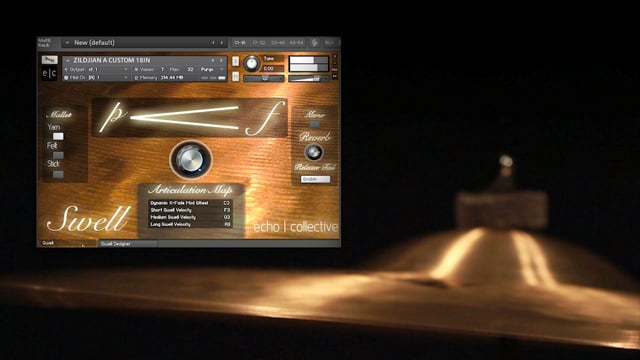Screen dimensions: 640x360
Task: Open the Purge dropdown menu
Action: pyautogui.click(x=222, y=69)
